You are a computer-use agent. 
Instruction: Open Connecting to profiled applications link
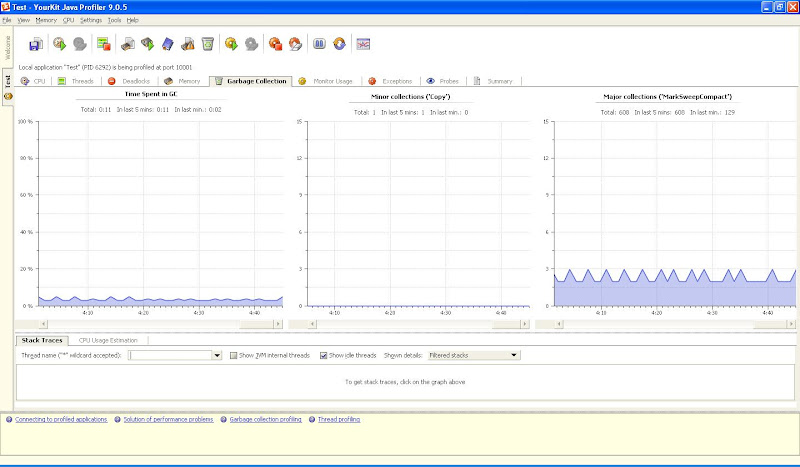tap(61, 420)
